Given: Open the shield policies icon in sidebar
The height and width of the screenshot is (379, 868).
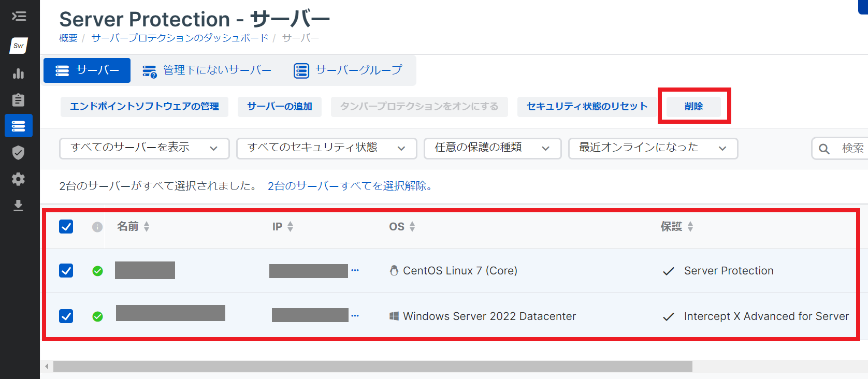Looking at the screenshot, I should (x=19, y=152).
